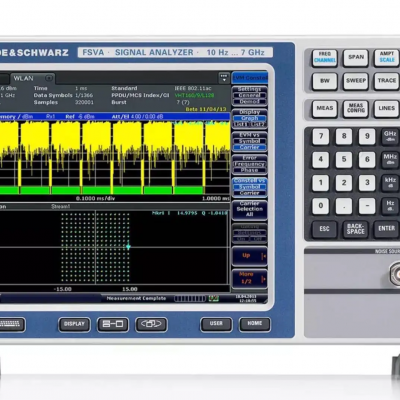Image resolution: width=400 pixels, height=400 pixels.
Task: Hit the ESC key
Action: coord(324,229)
